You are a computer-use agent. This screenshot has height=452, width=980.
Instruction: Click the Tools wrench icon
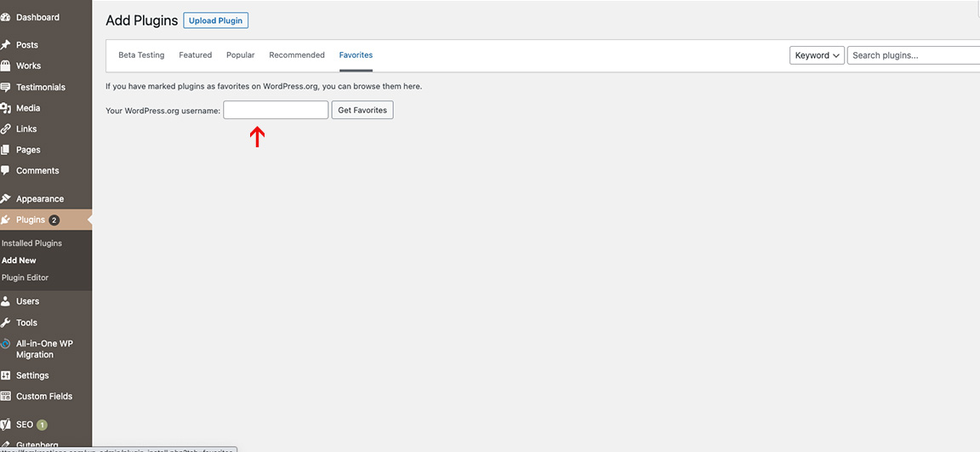click(5, 323)
